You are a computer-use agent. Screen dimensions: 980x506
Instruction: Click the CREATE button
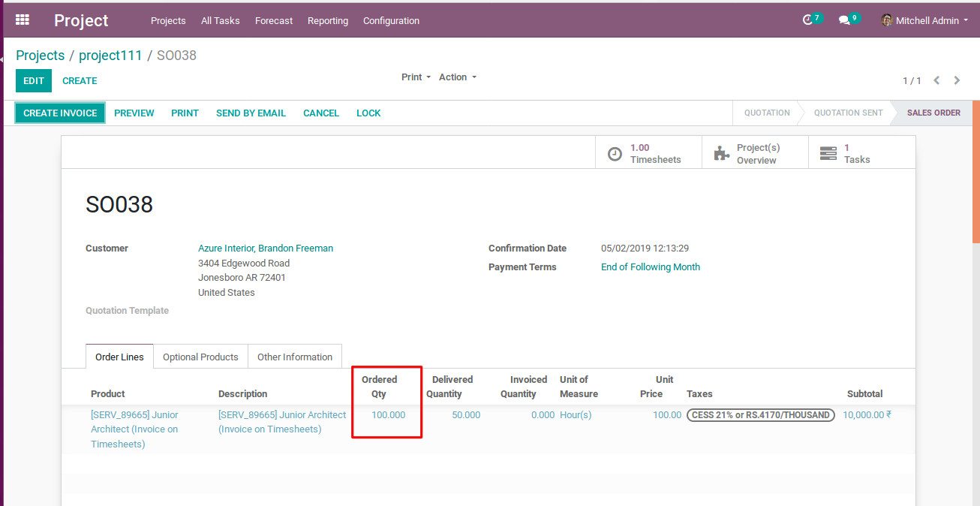(x=80, y=80)
